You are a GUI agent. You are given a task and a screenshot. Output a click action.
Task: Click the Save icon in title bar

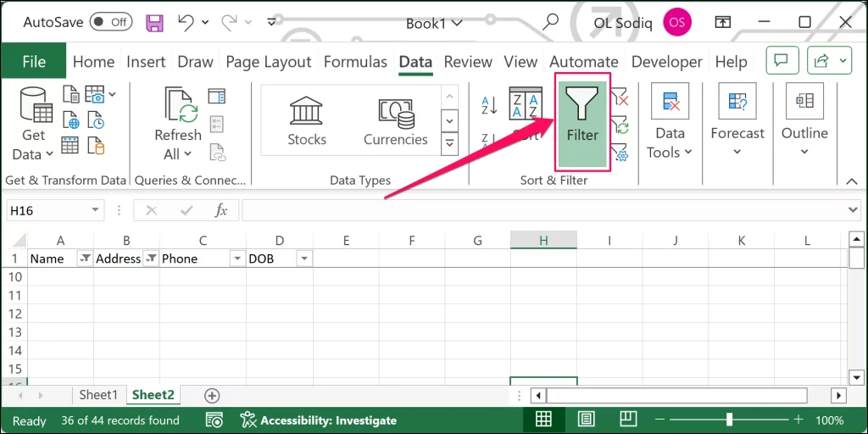(x=155, y=23)
